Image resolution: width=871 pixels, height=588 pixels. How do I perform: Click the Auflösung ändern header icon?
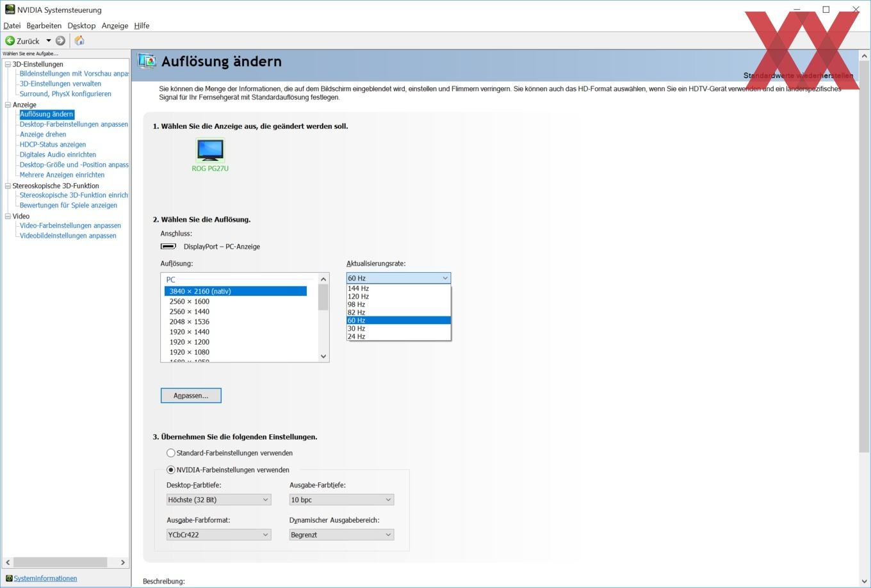click(x=147, y=61)
